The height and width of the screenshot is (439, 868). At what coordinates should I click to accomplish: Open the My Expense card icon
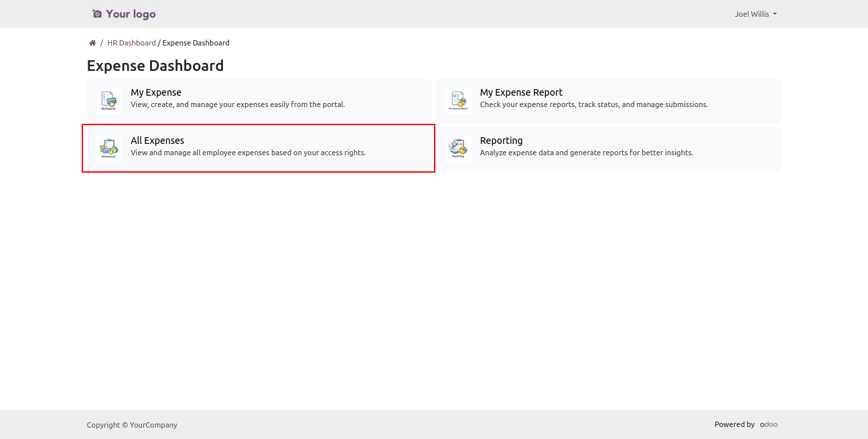[x=108, y=100]
